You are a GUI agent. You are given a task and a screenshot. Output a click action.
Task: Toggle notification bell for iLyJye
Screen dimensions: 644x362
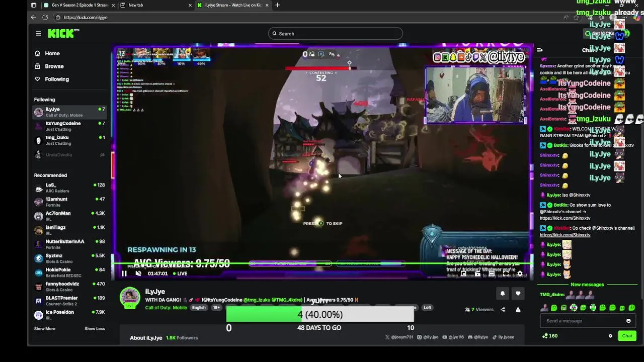[x=502, y=294]
